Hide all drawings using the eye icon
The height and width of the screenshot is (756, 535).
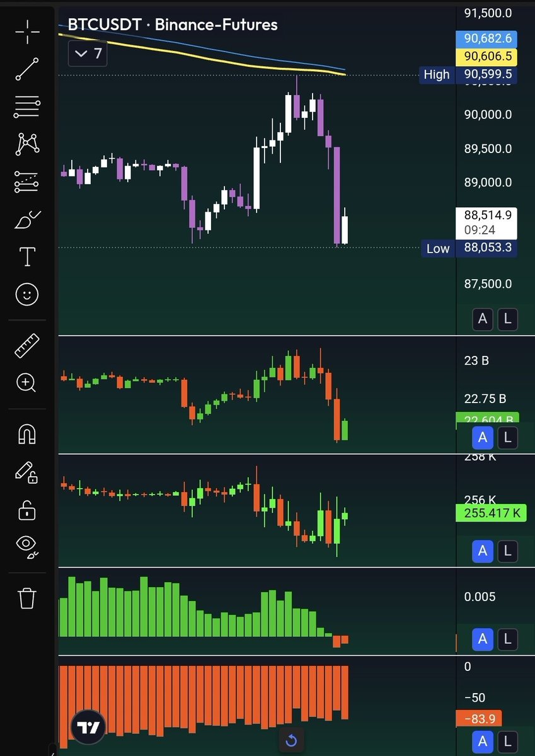26,547
